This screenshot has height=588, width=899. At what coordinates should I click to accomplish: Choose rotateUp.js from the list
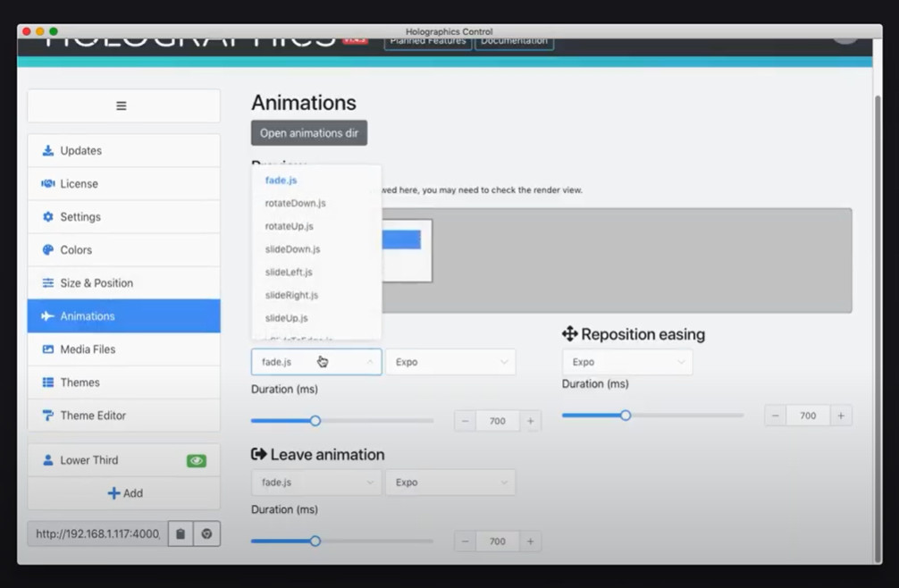(x=316, y=226)
